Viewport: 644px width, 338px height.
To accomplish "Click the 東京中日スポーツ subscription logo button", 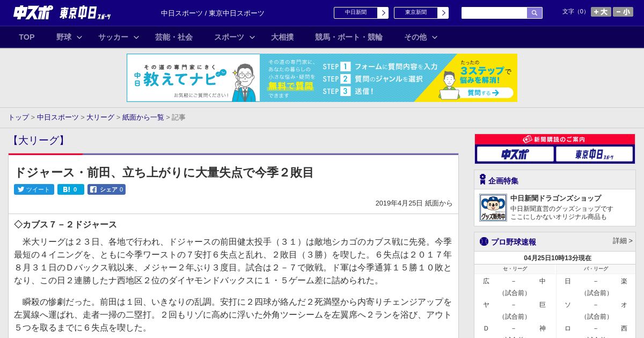I will [x=594, y=154].
